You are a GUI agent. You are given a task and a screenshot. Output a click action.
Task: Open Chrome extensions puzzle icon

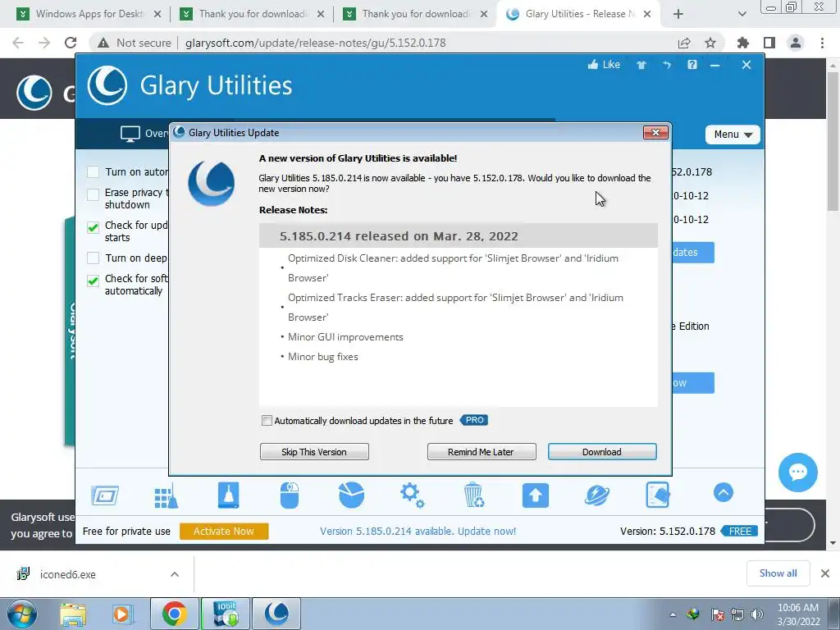[743, 43]
